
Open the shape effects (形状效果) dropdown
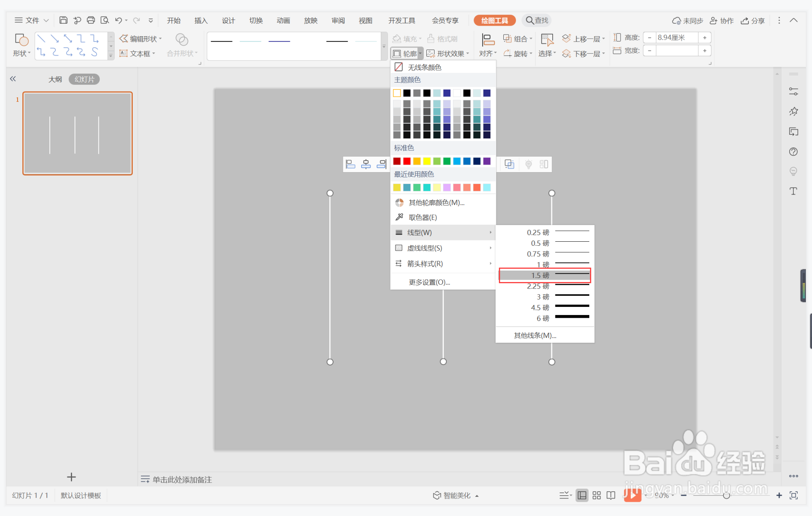(448, 53)
